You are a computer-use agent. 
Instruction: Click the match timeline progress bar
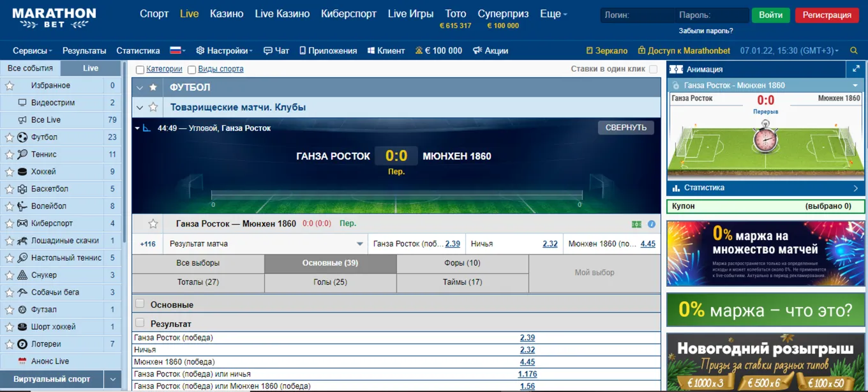[x=396, y=195]
